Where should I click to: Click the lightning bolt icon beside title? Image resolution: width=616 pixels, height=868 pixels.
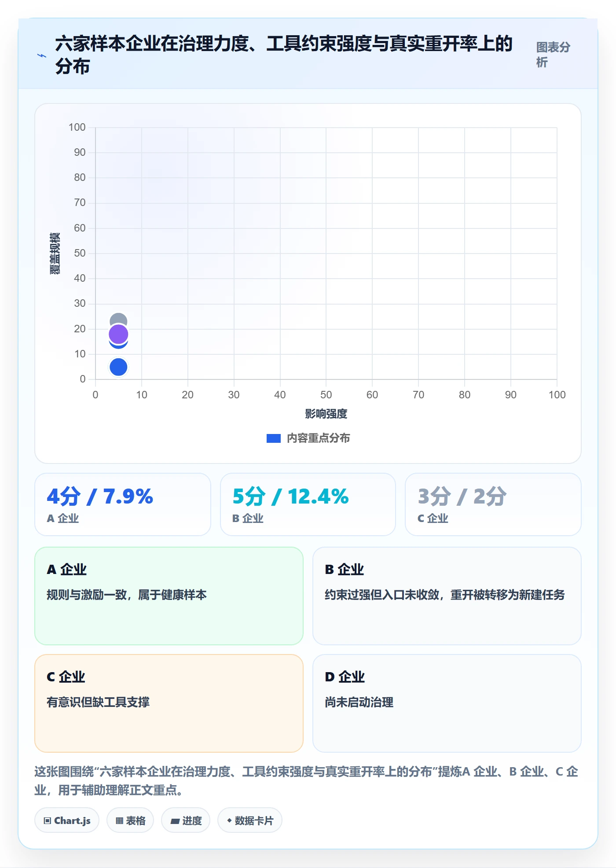(42, 55)
